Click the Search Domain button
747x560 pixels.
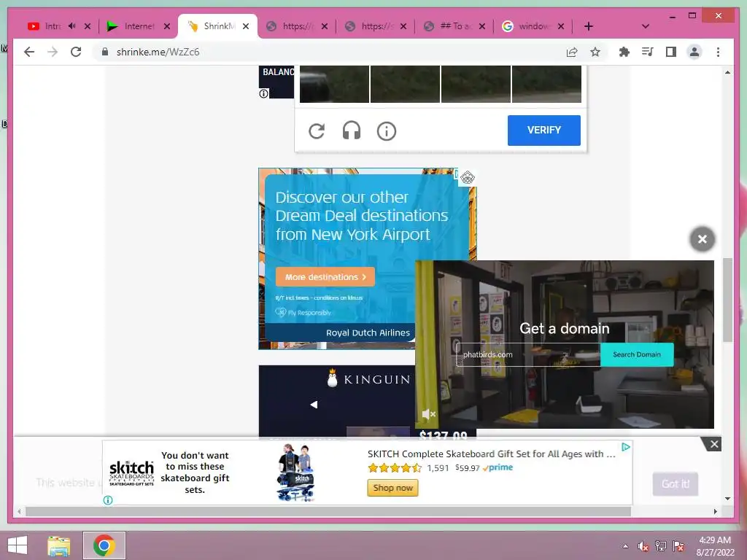pos(636,354)
